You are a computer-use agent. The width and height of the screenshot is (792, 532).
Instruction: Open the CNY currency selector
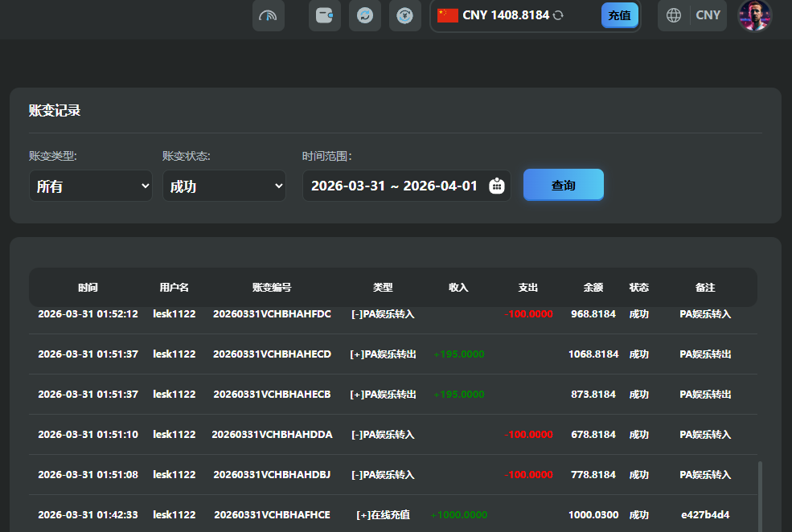pyautogui.click(x=708, y=15)
